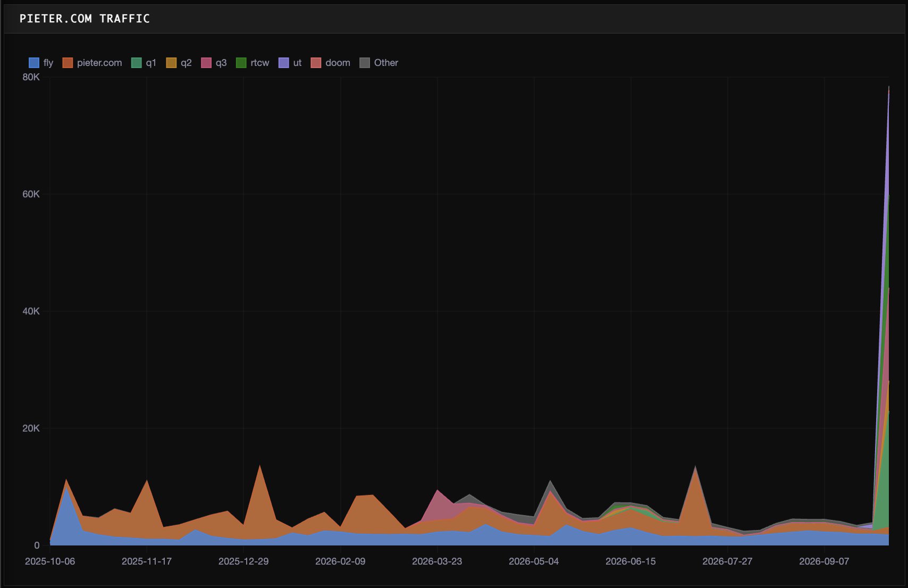
Task: Click the 80K y-axis label
Action: coord(31,77)
